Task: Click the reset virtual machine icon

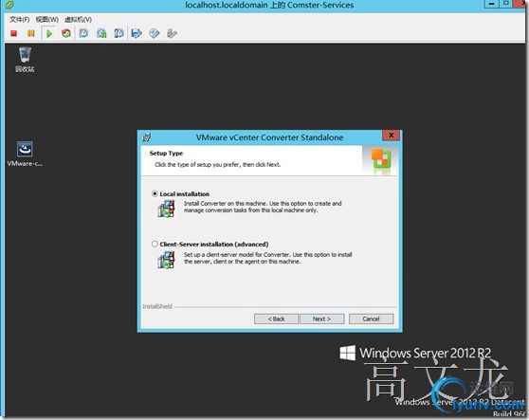Action: point(66,33)
